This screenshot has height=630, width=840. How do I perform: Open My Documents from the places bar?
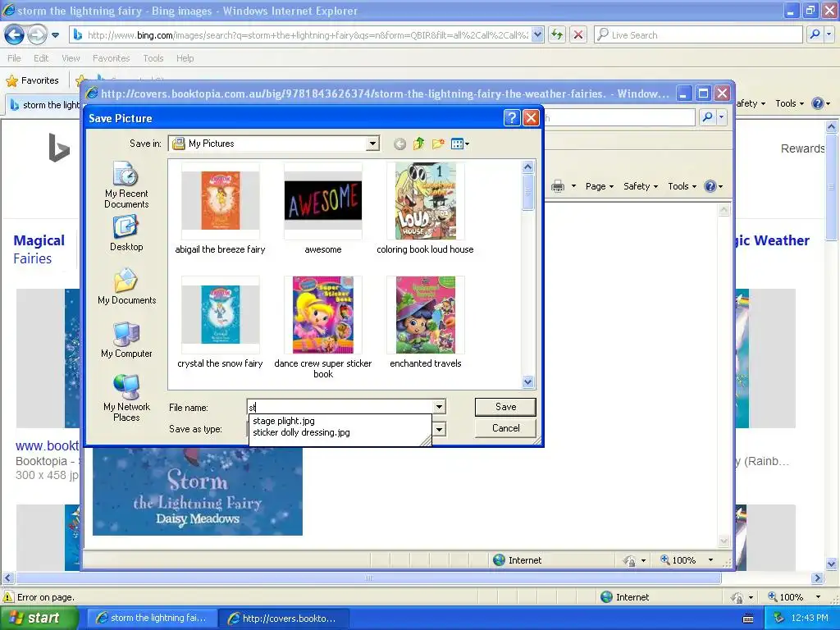(126, 286)
